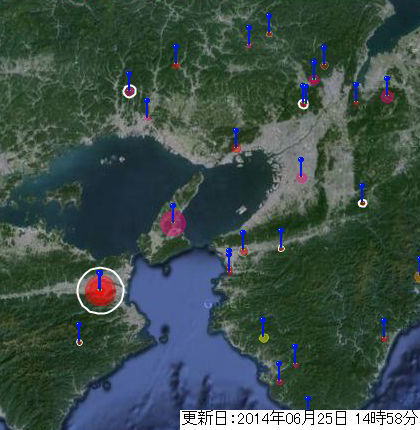The image size is (420, 430).
Task: Click the white-ringed marker south of Osaka Bay
Action: pos(281,248)
